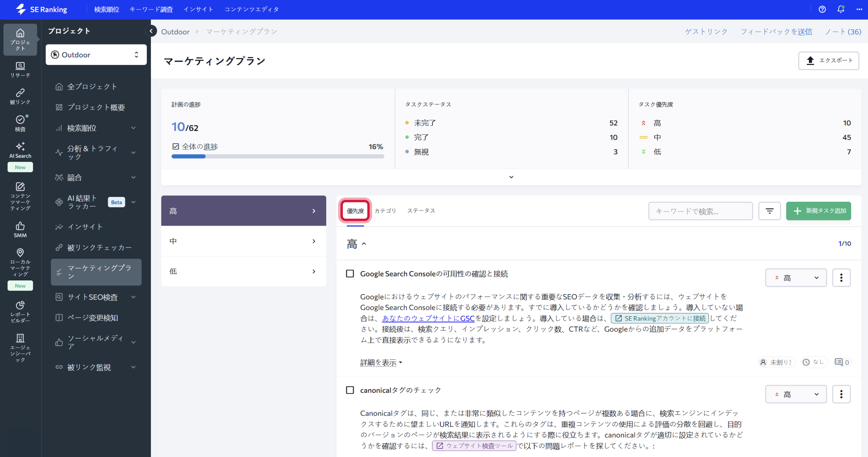Screen dimensions: 868x457
Task: Check the canonicalタグのチェック task checkbox
Action: 350,390
